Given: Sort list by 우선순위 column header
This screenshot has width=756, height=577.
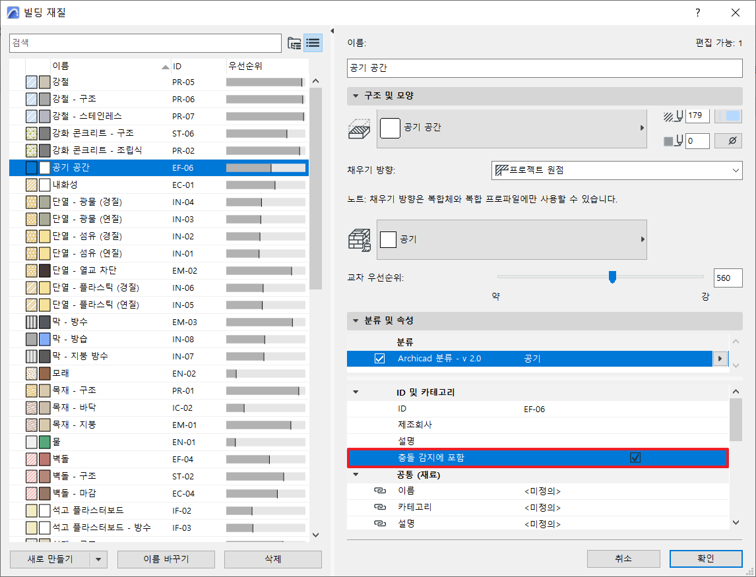Looking at the screenshot, I should (267, 66).
